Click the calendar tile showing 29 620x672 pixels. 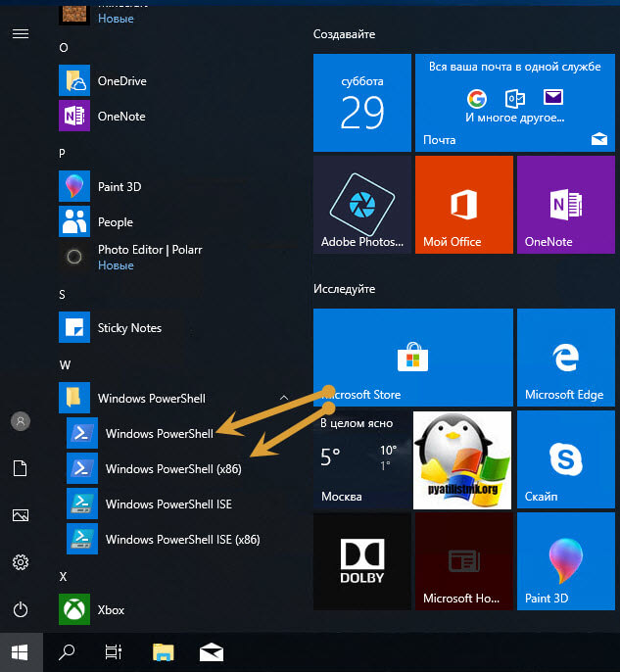[x=361, y=103]
